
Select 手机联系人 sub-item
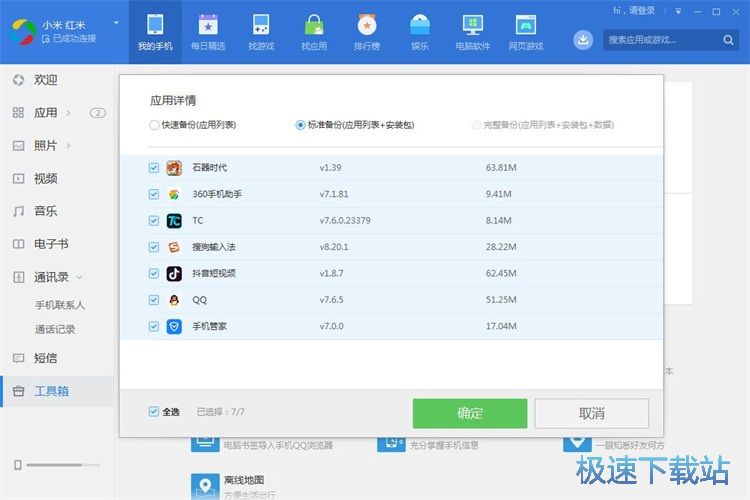click(60, 305)
